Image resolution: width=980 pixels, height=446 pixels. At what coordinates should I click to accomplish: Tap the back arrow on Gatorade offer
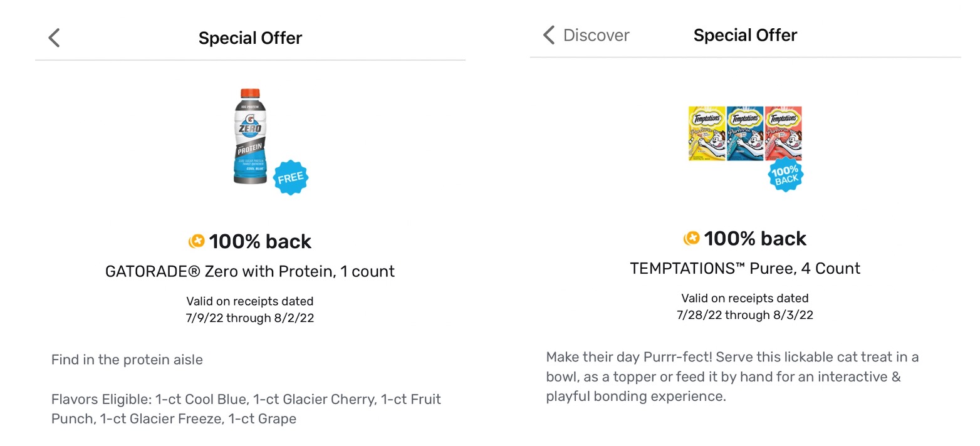tap(55, 38)
